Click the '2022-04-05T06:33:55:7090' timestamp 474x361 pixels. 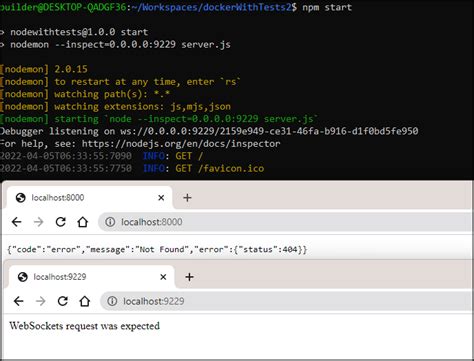[x=66, y=156]
